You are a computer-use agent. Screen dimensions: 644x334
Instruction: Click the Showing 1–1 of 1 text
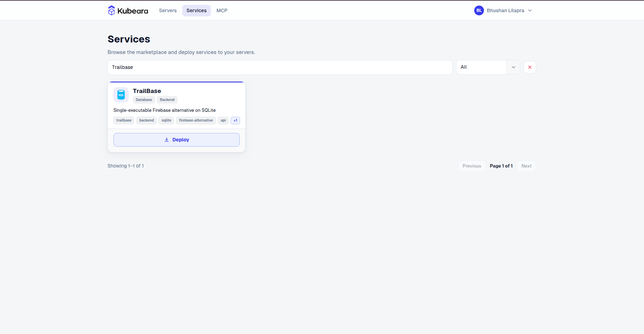click(126, 166)
